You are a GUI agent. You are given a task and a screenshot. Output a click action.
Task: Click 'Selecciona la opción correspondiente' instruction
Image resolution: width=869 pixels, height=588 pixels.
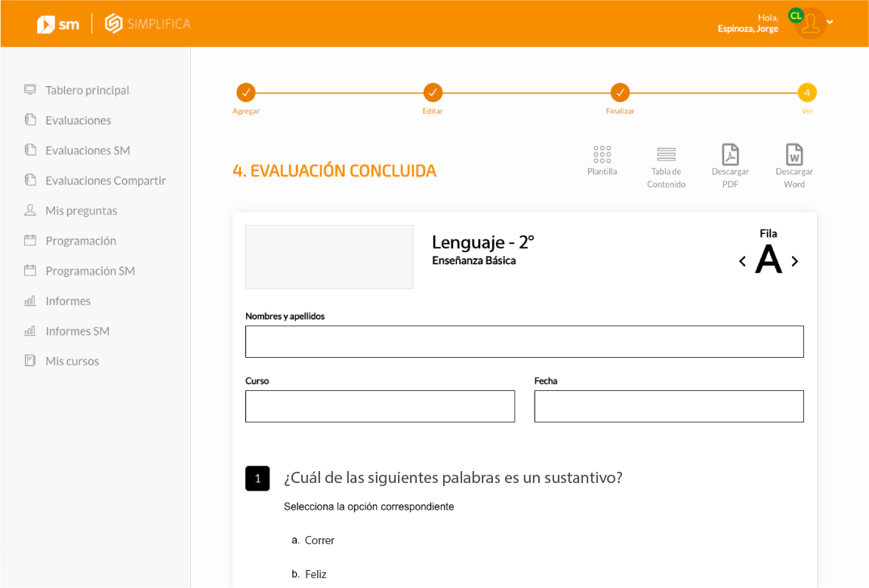click(x=369, y=506)
